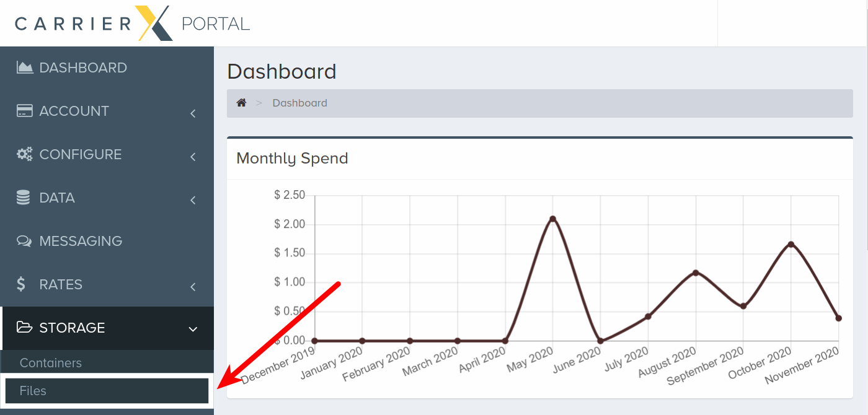Click the Account credit card icon
The height and width of the screenshot is (415, 868).
[x=24, y=111]
